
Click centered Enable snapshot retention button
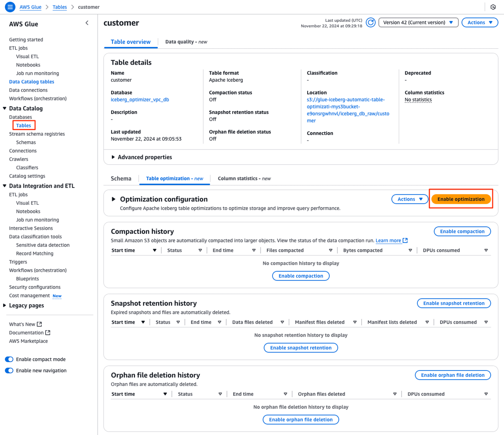pos(301,348)
